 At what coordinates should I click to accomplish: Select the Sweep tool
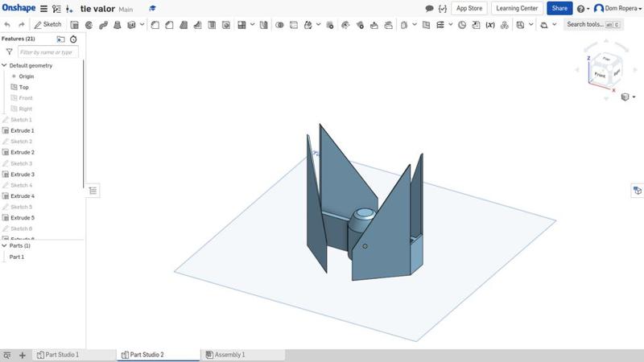pos(103,25)
